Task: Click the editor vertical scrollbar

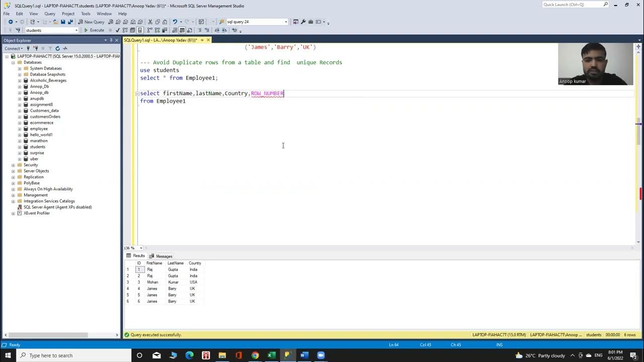Action: [638, 146]
